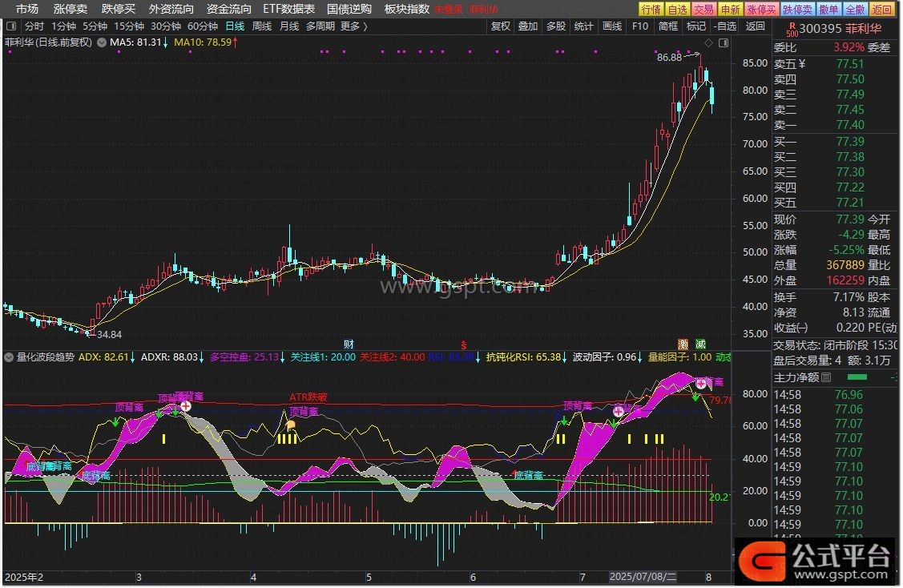Switch to the 60分钟 period
903x588 pixels.
click(203, 26)
